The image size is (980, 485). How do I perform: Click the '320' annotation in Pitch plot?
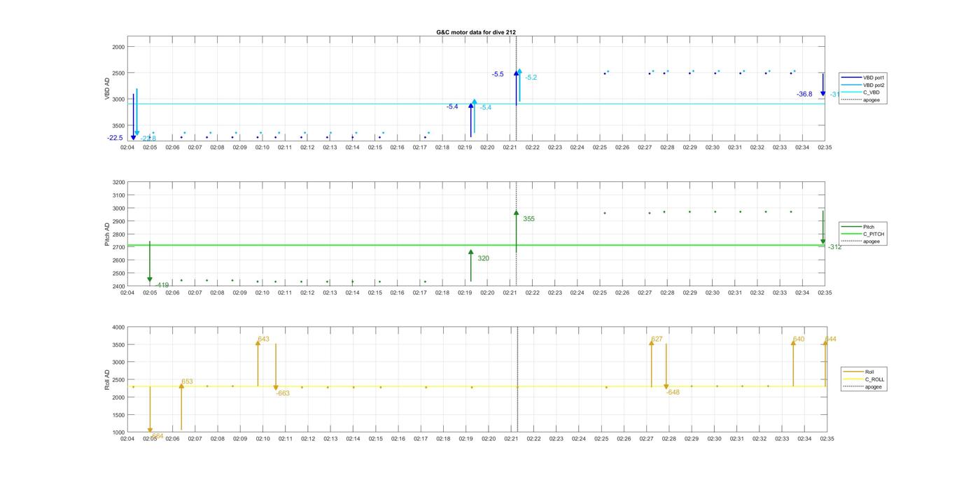tap(483, 258)
